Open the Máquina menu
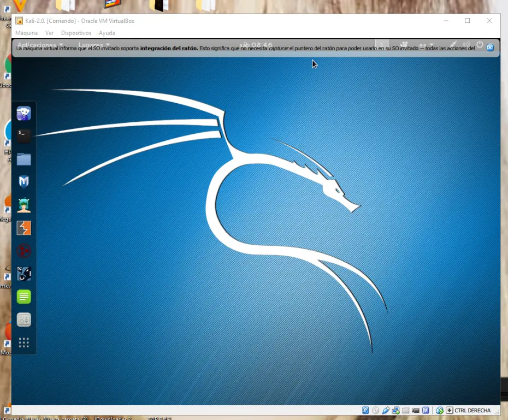This screenshot has height=420, width=508. point(27,33)
